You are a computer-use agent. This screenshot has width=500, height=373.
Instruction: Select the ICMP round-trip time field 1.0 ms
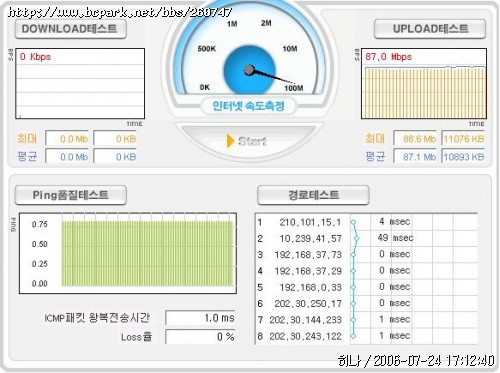tap(200, 318)
